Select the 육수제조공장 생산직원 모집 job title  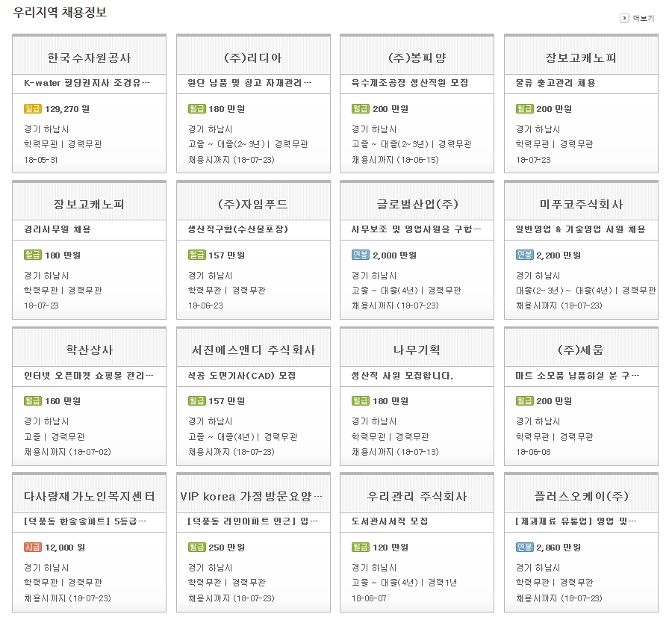click(x=410, y=83)
